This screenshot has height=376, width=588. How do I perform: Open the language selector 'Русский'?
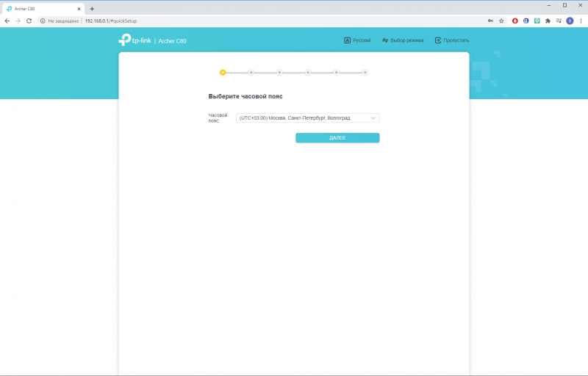(357, 40)
